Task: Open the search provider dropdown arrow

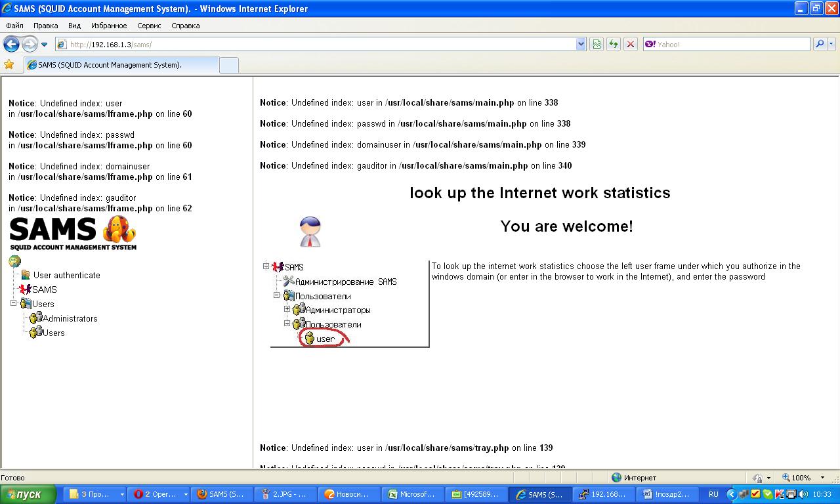Action: 831,44
